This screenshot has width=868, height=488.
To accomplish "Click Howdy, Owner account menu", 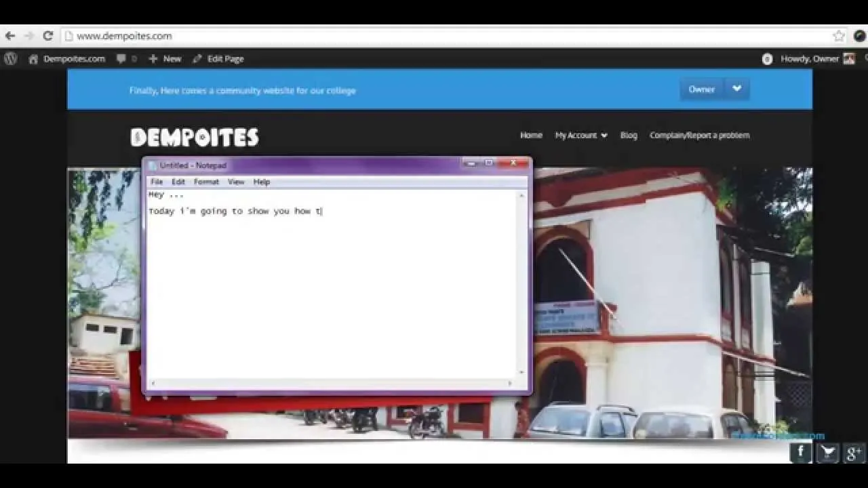I will pyautogui.click(x=817, y=59).
